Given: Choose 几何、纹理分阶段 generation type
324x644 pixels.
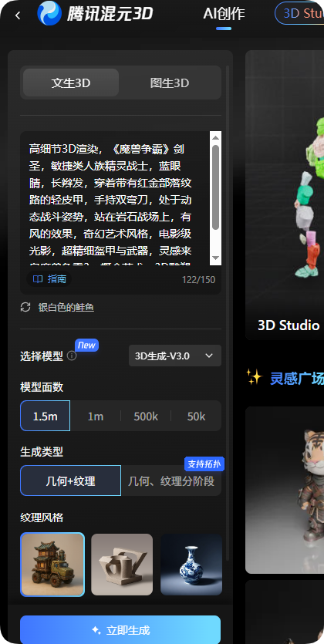Looking at the screenshot, I should pyautogui.click(x=171, y=481).
